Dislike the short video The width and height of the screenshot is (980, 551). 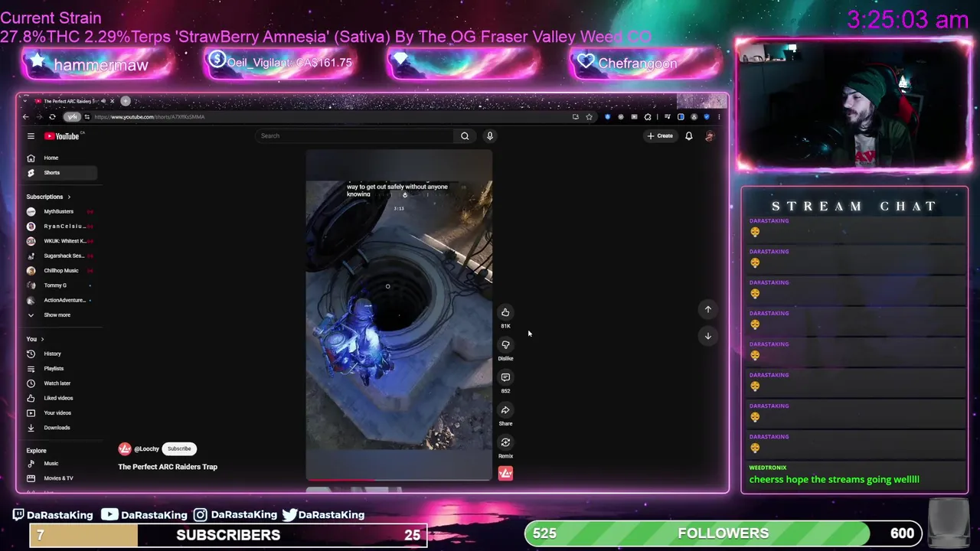pos(505,344)
